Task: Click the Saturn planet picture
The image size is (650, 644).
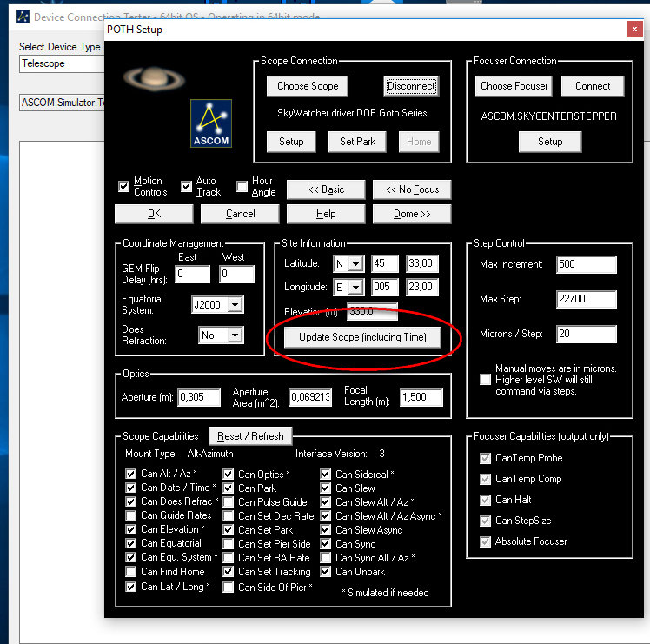Action: point(154,78)
